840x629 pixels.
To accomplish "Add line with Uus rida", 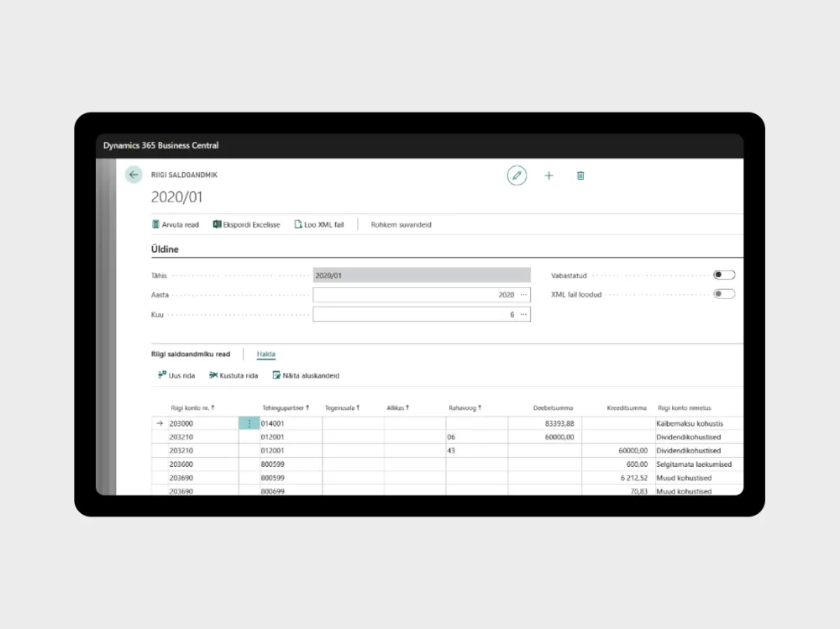I will coord(176,375).
